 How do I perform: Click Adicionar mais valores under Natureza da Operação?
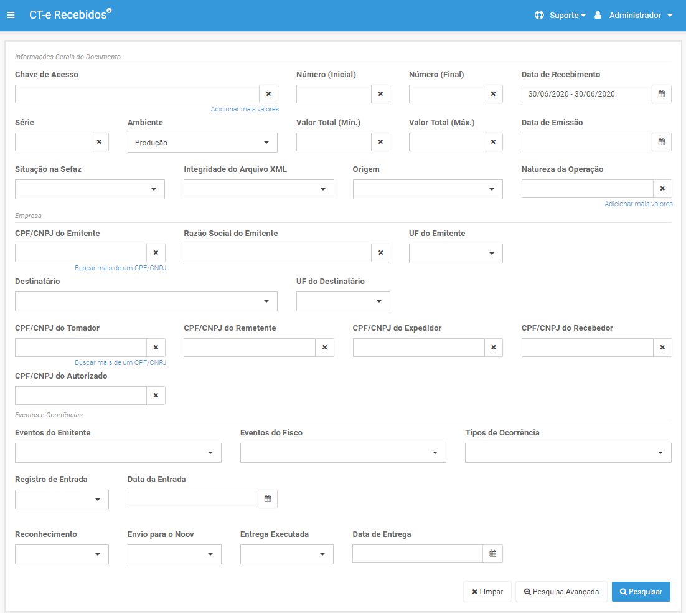(638, 204)
